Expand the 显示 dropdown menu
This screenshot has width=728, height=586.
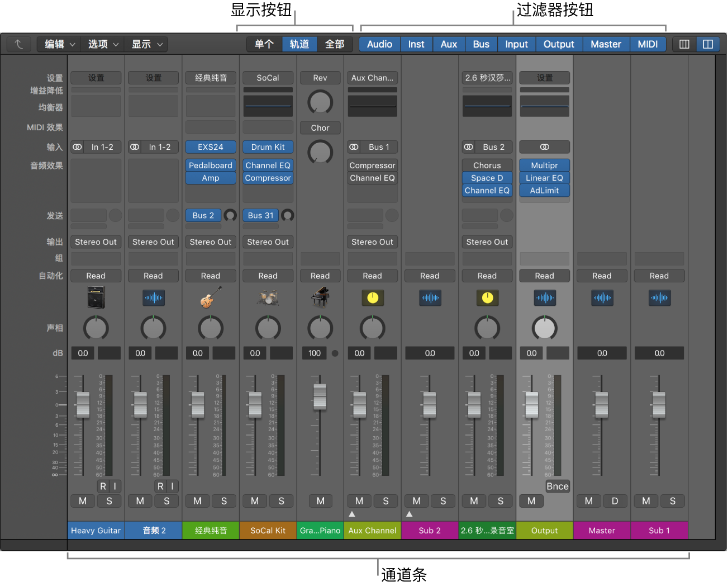point(147,44)
